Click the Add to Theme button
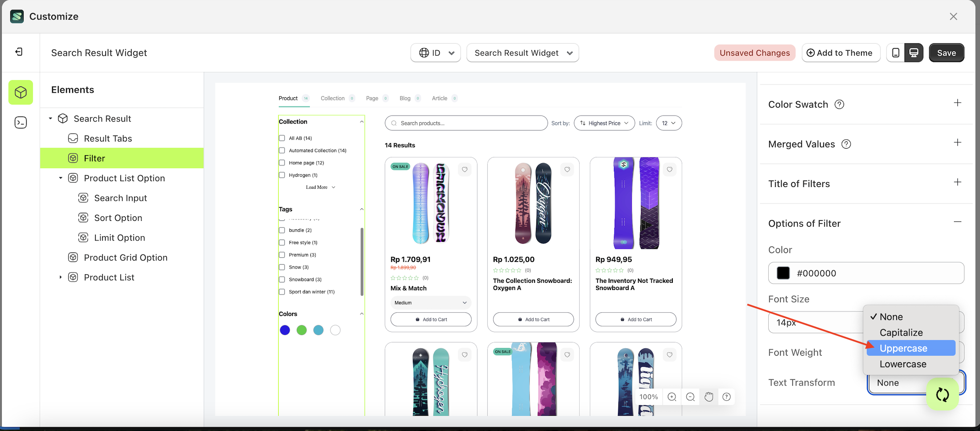The height and width of the screenshot is (431, 980). (841, 53)
